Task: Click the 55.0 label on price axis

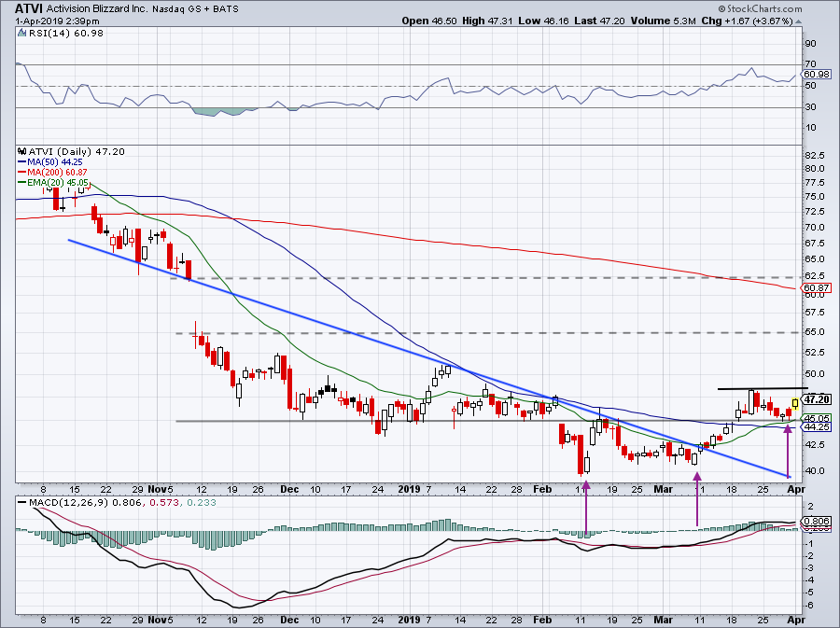Action: click(815, 332)
